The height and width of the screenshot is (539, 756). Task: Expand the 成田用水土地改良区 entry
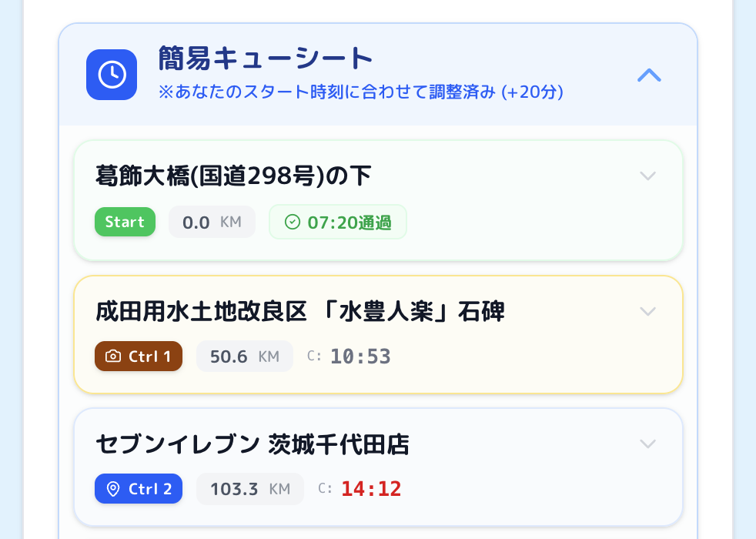[648, 311]
